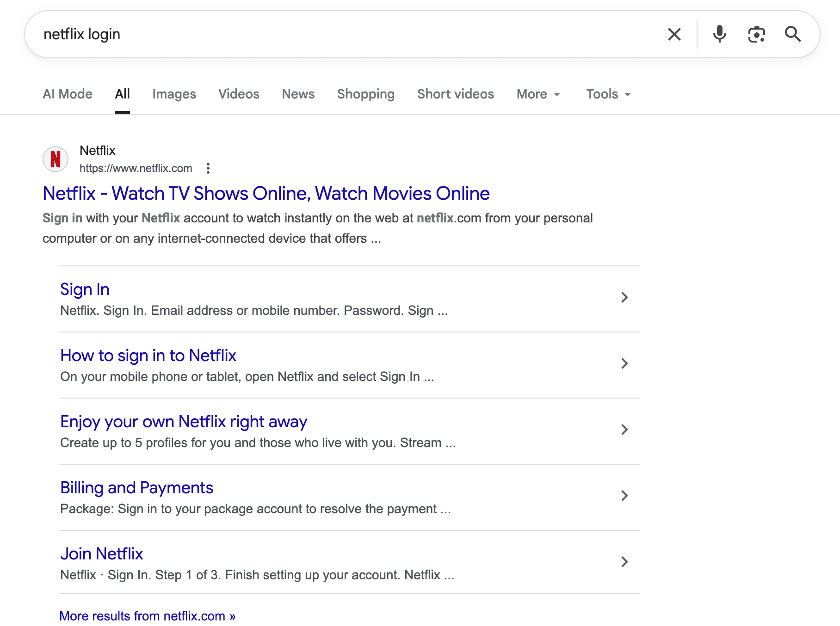Image resolution: width=840 pixels, height=626 pixels.
Task: Expand the Join Netflix sitelink with its chevron
Action: point(625,562)
